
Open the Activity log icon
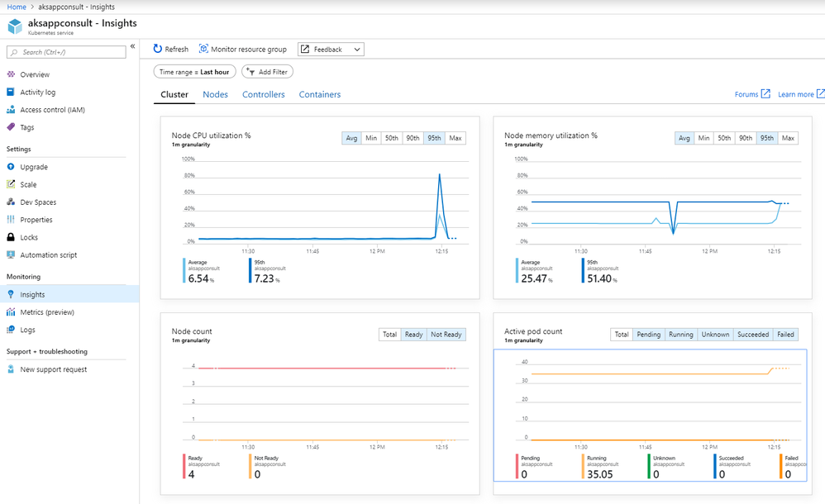point(11,92)
